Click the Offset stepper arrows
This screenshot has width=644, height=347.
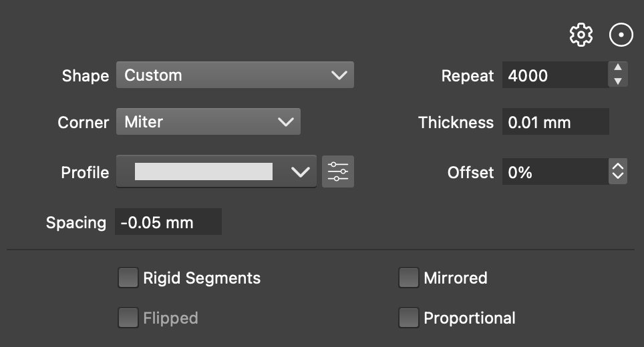[618, 171]
